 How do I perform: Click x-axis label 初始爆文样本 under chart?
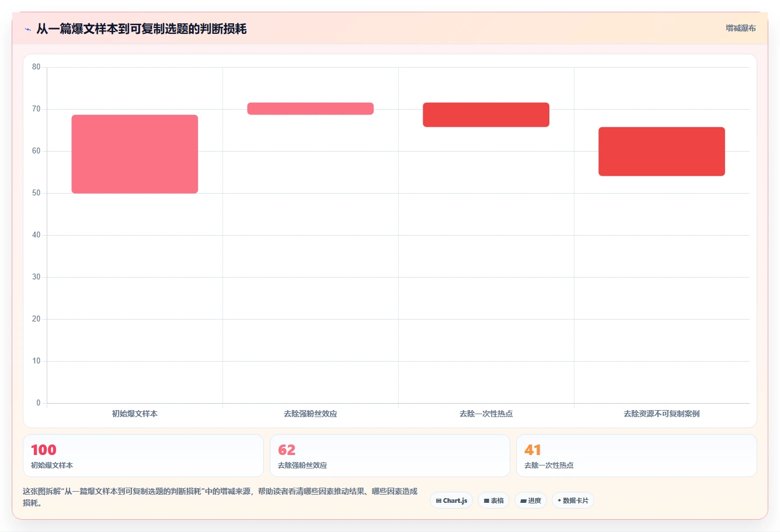tap(135, 414)
